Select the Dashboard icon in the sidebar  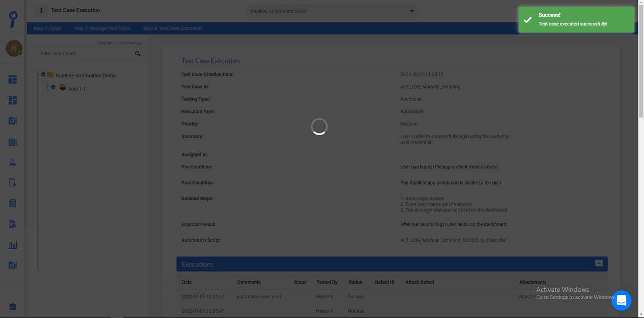[13, 79]
